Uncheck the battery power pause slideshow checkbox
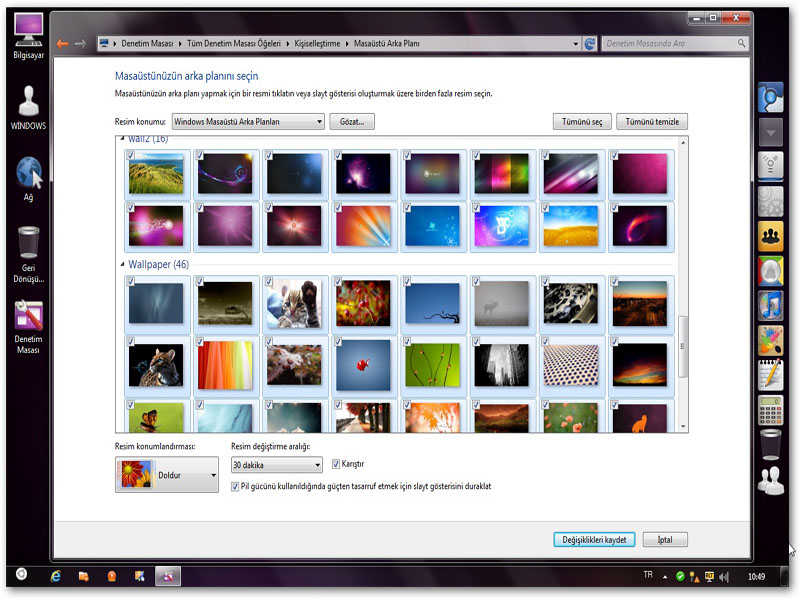The image size is (800, 600). pyautogui.click(x=235, y=486)
